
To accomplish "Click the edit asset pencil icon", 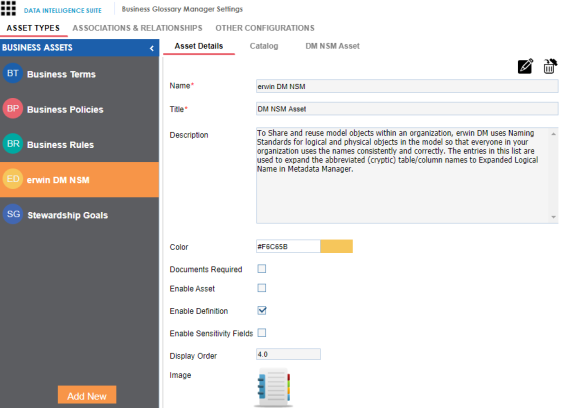I will point(525,66).
